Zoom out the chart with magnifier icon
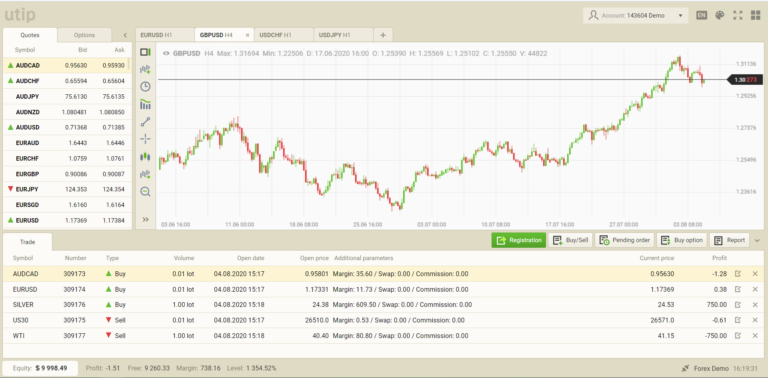Screen dimensions: 768x378 tap(145, 191)
